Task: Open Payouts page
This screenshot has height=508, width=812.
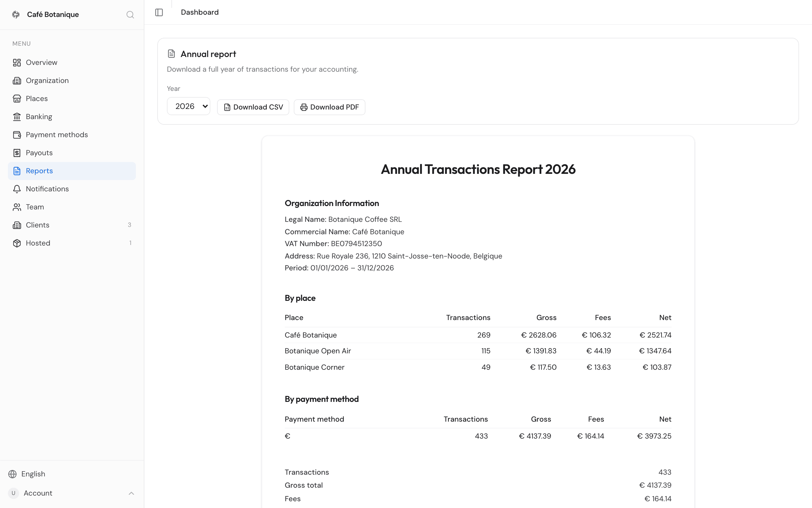Action: 72,153
